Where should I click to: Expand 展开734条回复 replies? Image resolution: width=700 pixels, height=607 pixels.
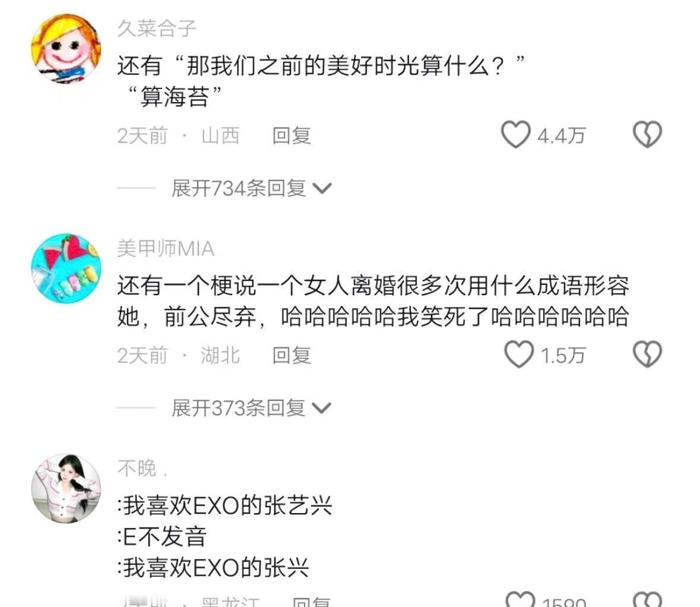[x=252, y=188]
